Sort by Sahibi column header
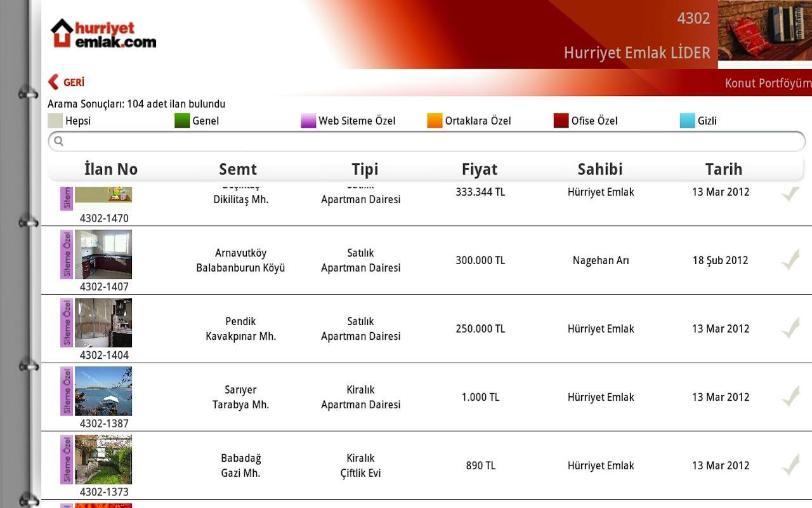812x508 pixels. click(600, 169)
